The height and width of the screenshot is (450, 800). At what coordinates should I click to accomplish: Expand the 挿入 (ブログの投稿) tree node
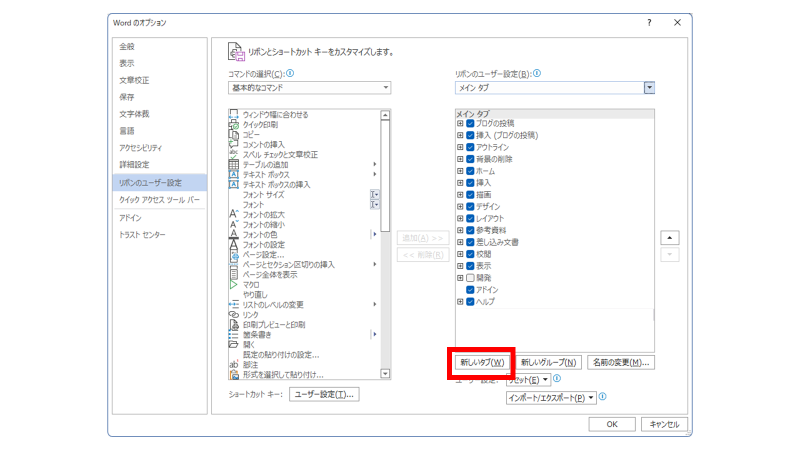click(460, 135)
